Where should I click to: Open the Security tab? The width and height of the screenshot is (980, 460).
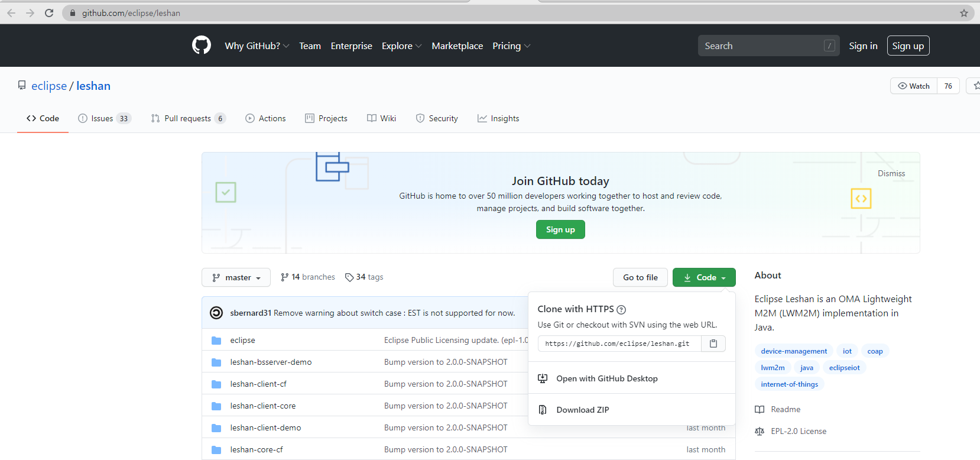pos(437,118)
